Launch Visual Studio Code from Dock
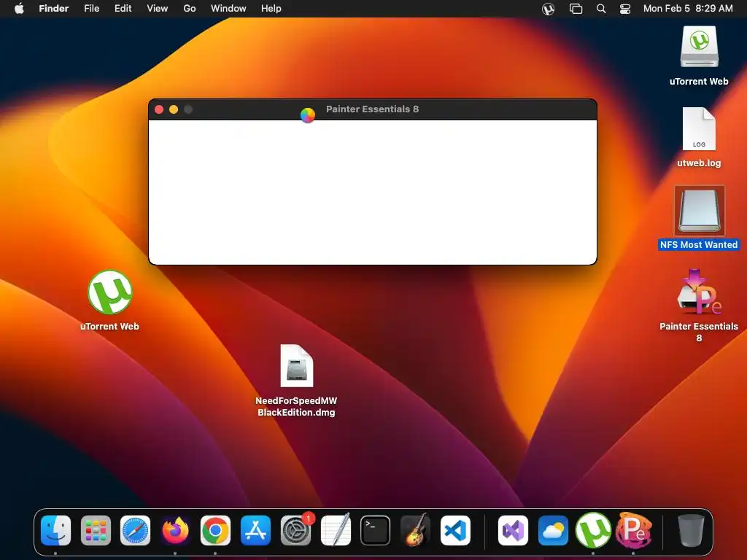Screen dimensions: 747x560 pos(455,531)
